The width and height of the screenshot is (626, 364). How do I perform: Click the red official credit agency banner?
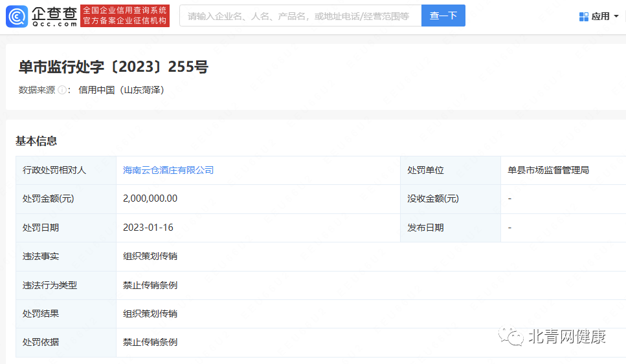pyautogui.click(x=125, y=16)
